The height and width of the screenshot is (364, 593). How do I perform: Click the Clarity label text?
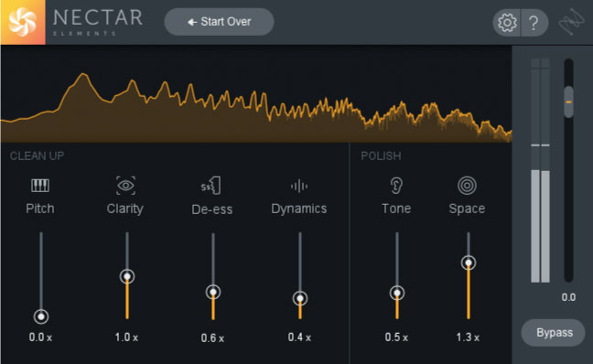coord(124,209)
